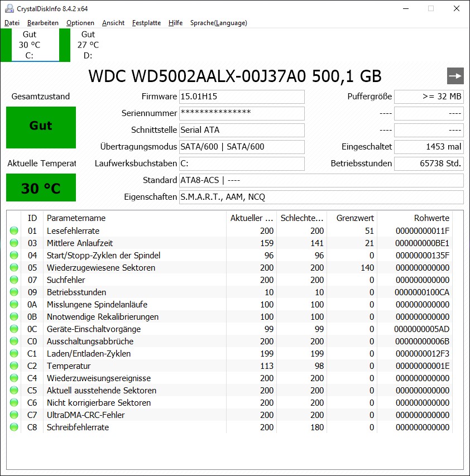Screen dimensions: 470x476
Task: Click status circle for Nicht korrigierbare Sektoren
Action: pyautogui.click(x=14, y=403)
